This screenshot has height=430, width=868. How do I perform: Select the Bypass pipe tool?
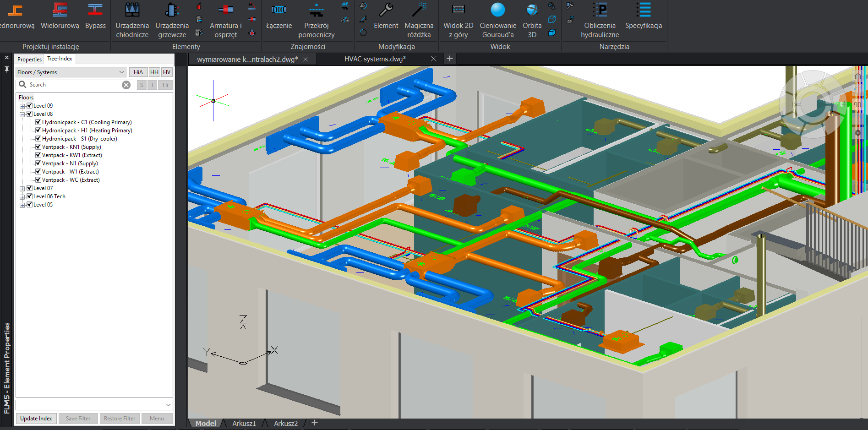[95, 17]
